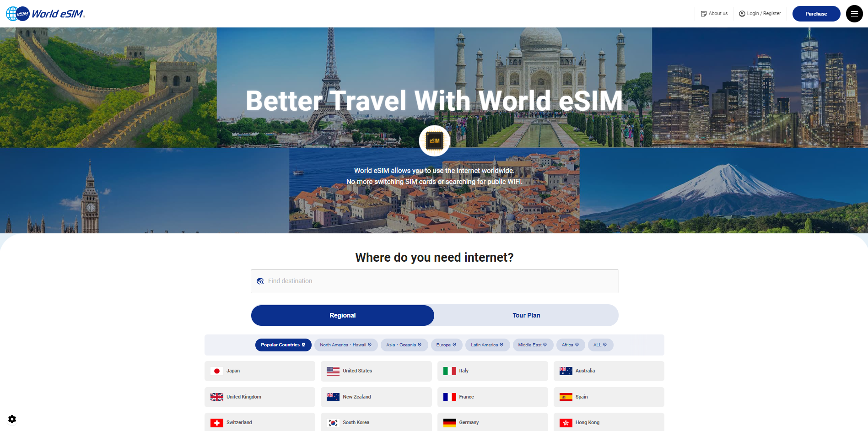Open the Login / Register link
Viewport: 868px width, 431px height.
pyautogui.click(x=760, y=14)
